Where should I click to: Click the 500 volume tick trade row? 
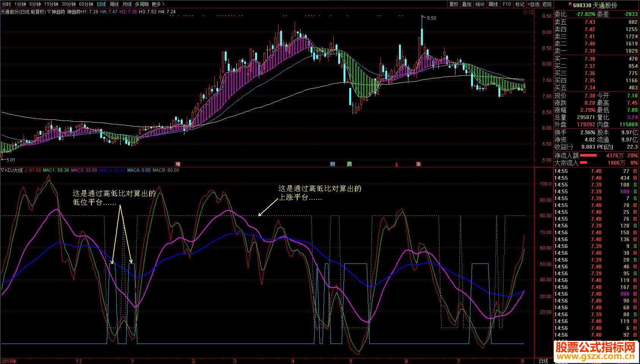point(596,191)
